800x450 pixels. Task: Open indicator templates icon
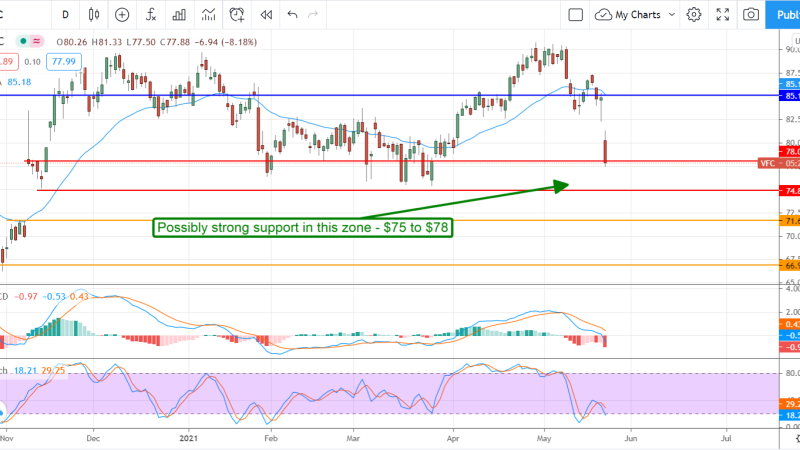[x=209, y=15]
